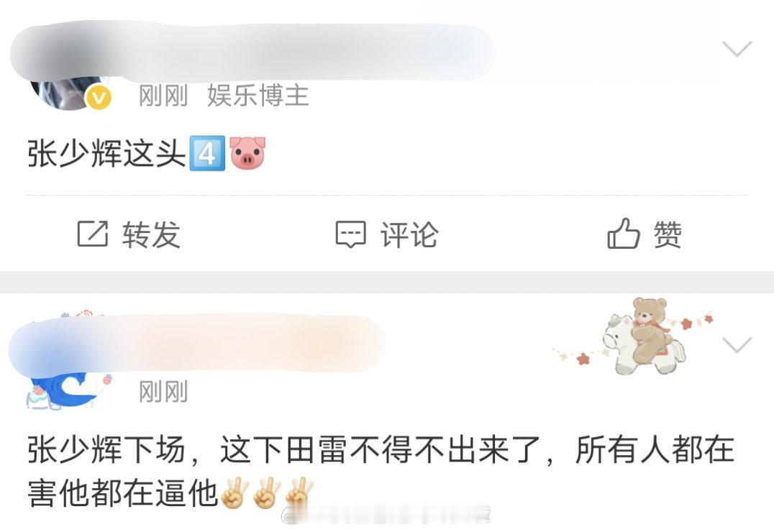The width and height of the screenshot is (774, 532).
Task: Tap the repost square-arrow icon
Action: pyautogui.click(x=92, y=234)
